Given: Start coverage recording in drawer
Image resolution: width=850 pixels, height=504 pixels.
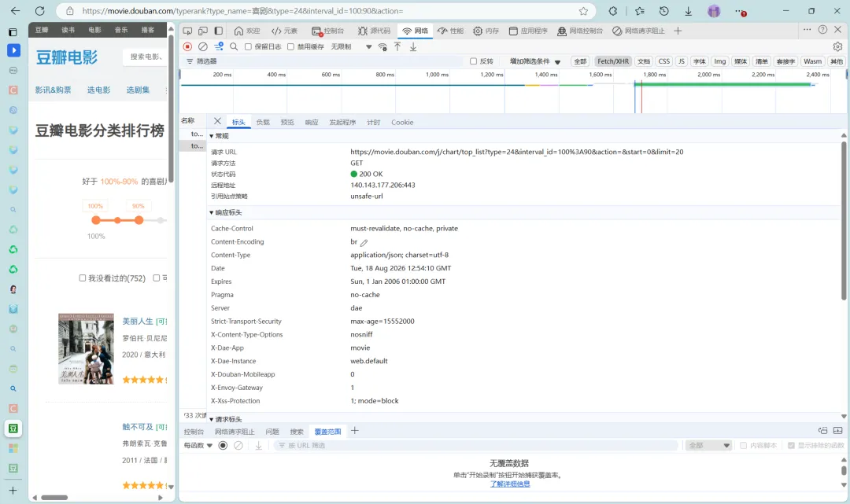Looking at the screenshot, I should tap(223, 446).
